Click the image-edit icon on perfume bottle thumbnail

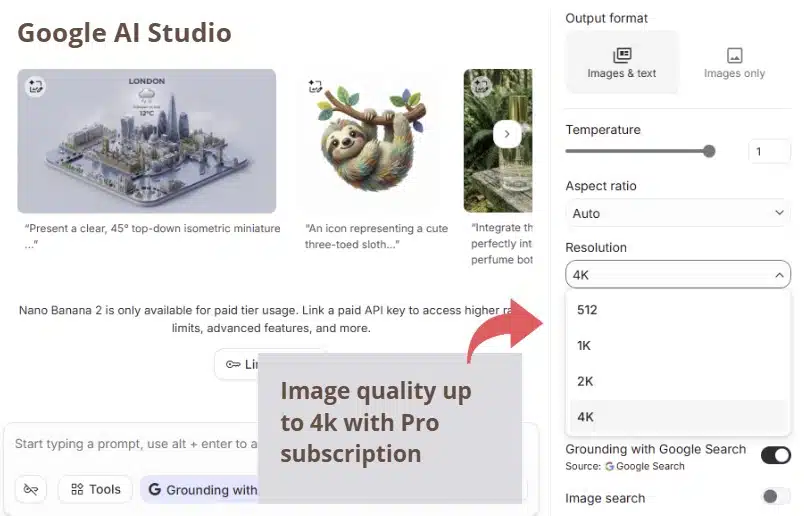click(x=481, y=86)
